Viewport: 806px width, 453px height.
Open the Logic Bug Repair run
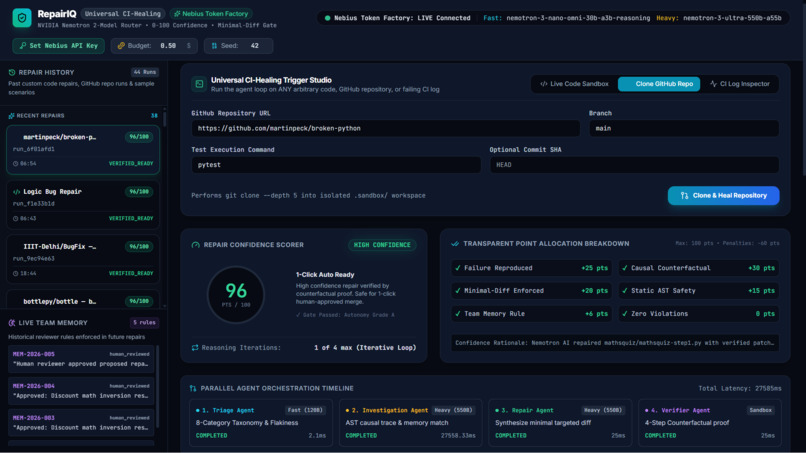click(83, 205)
